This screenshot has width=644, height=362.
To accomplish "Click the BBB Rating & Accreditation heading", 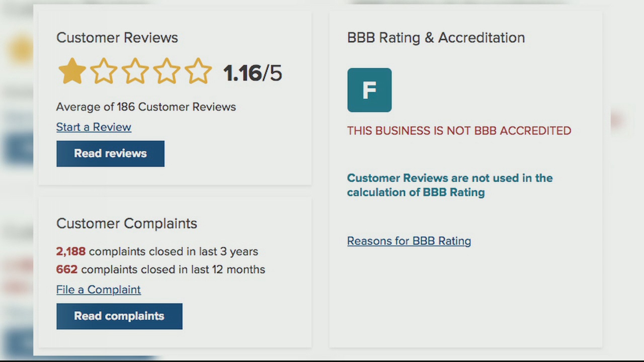I will pyautogui.click(x=436, y=38).
